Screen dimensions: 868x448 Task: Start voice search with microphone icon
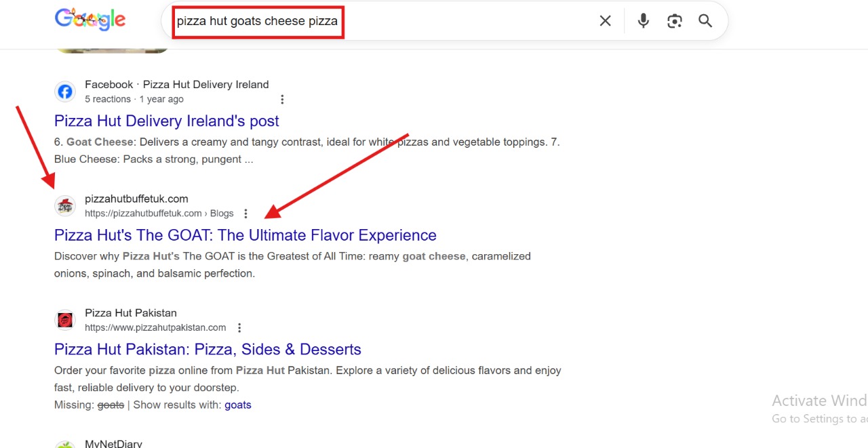(643, 21)
